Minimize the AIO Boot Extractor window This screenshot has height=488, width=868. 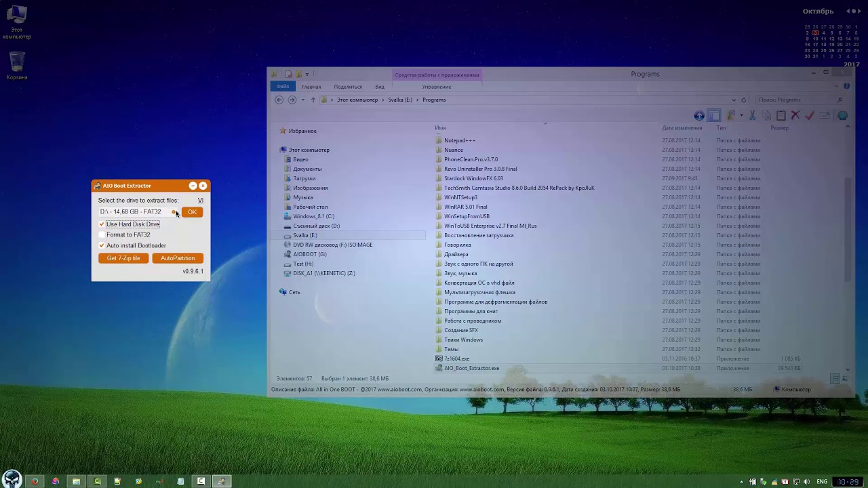pyautogui.click(x=193, y=186)
